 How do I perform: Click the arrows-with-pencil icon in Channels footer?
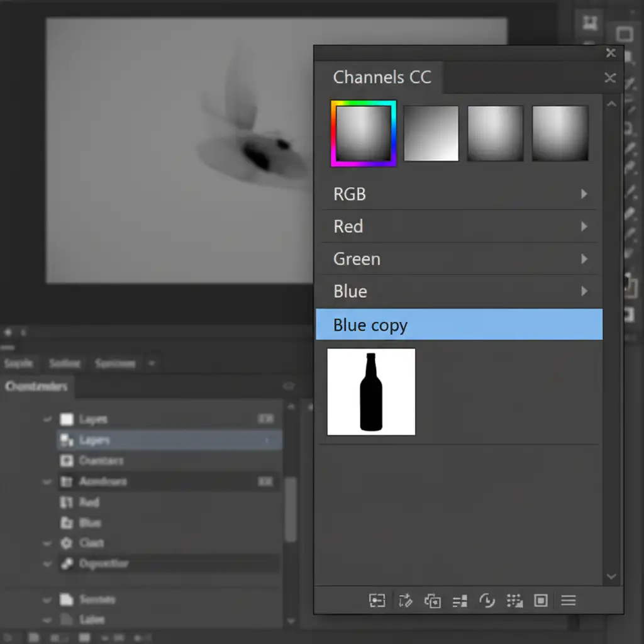click(x=405, y=601)
